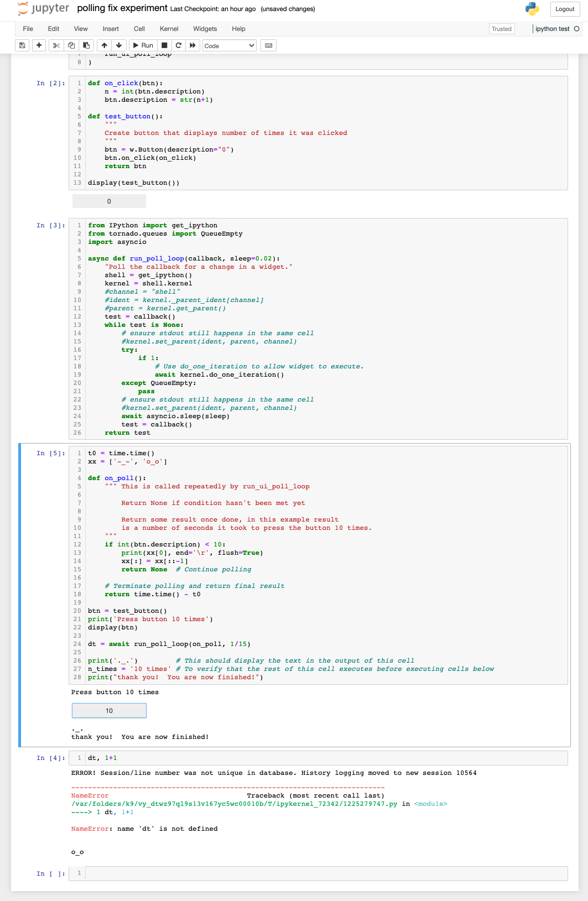Click the Logout button
The image size is (588, 901).
point(565,9)
